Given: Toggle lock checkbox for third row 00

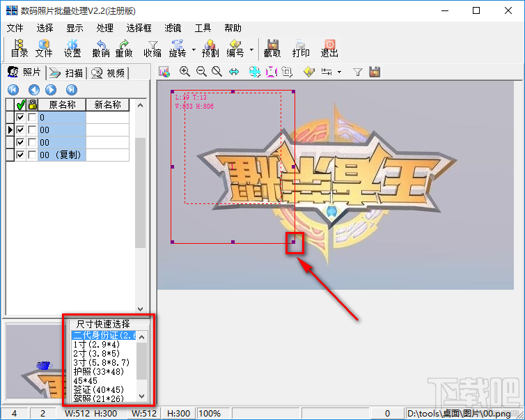Looking at the screenshot, I should point(32,142).
